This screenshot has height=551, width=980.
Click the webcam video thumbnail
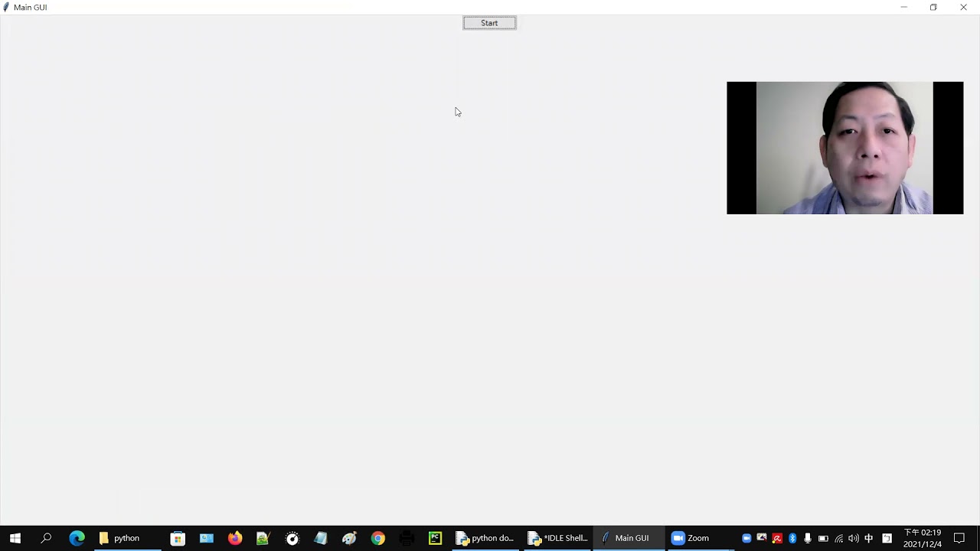pos(844,148)
